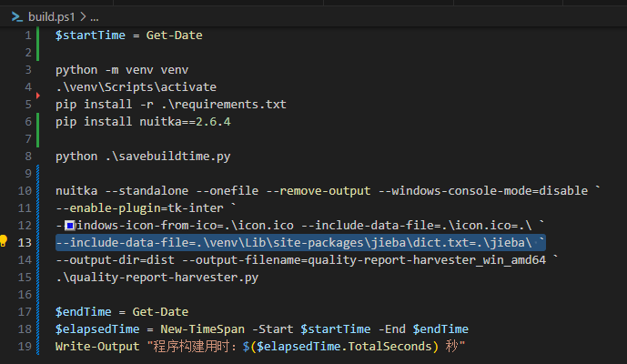Expand the breadcrumb ellipsis symbol list

click(x=96, y=16)
